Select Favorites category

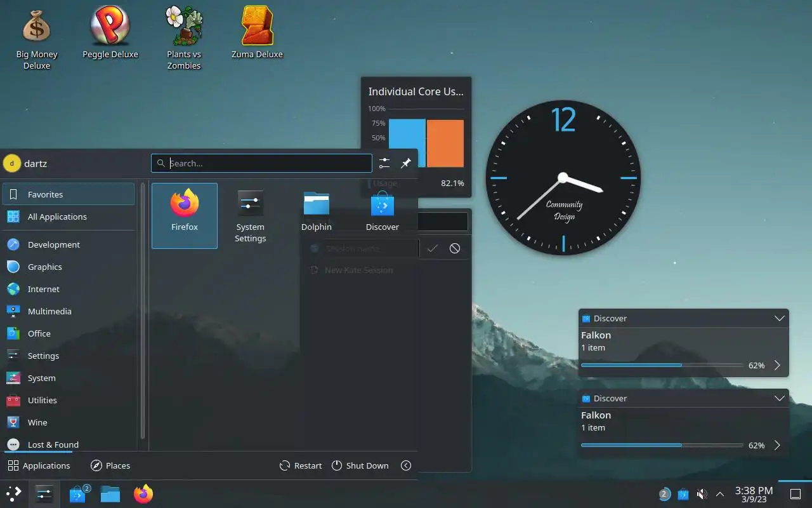point(69,194)
